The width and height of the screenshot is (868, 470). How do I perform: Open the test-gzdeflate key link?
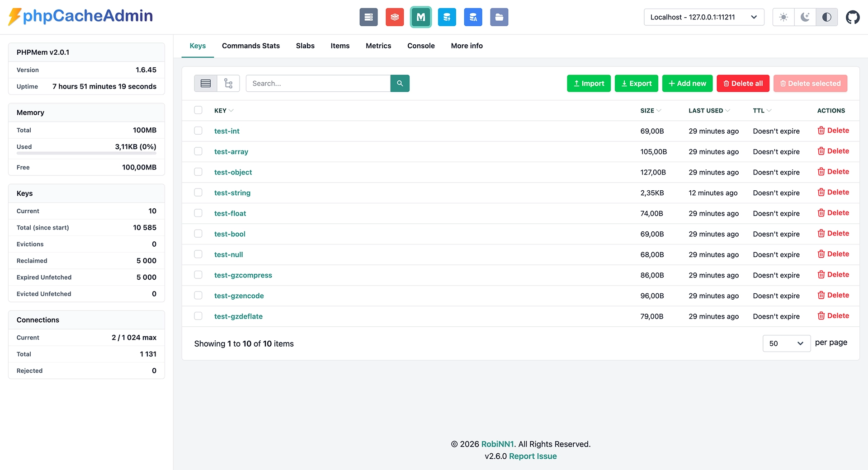[238, 316]
